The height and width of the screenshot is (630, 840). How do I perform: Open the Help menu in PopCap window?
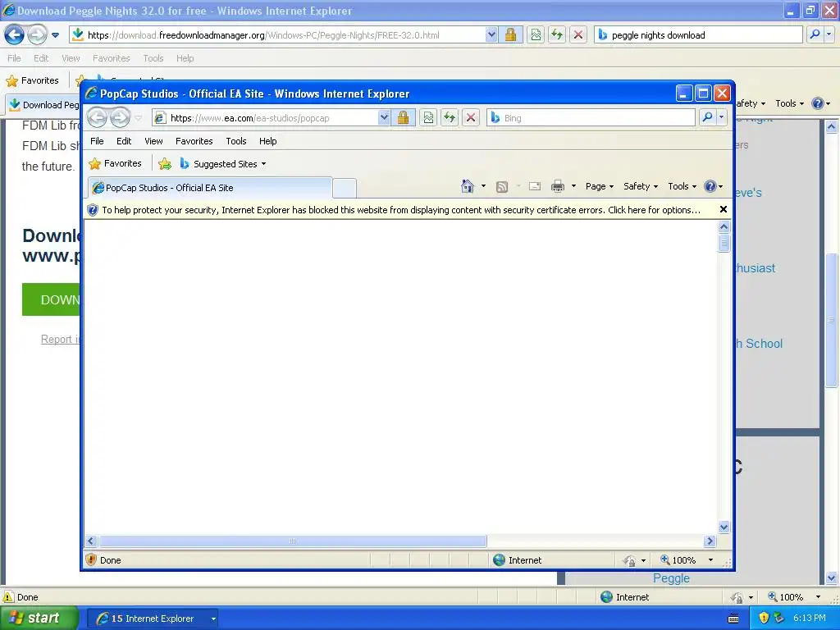(x=268, y=141)
